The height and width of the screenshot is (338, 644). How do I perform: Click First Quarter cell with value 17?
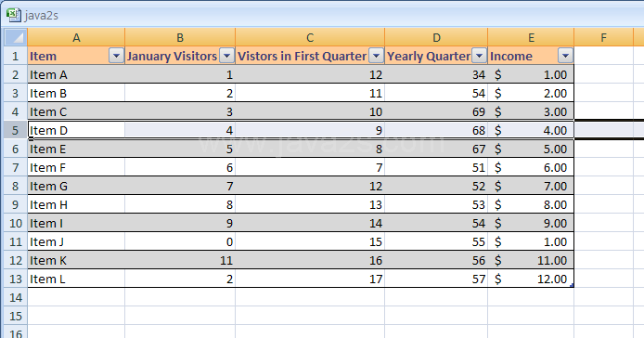pyautogui.click(x=310, y=279)
